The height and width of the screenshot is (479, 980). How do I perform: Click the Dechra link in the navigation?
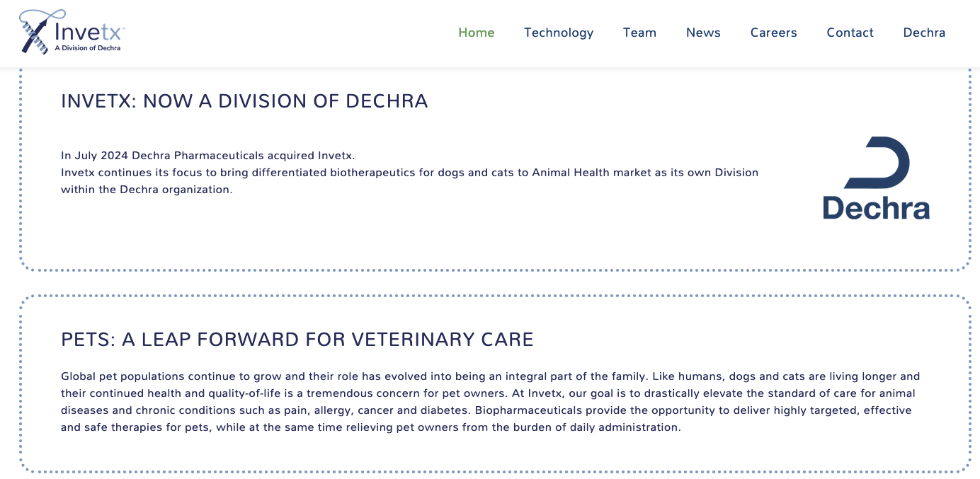924,33
